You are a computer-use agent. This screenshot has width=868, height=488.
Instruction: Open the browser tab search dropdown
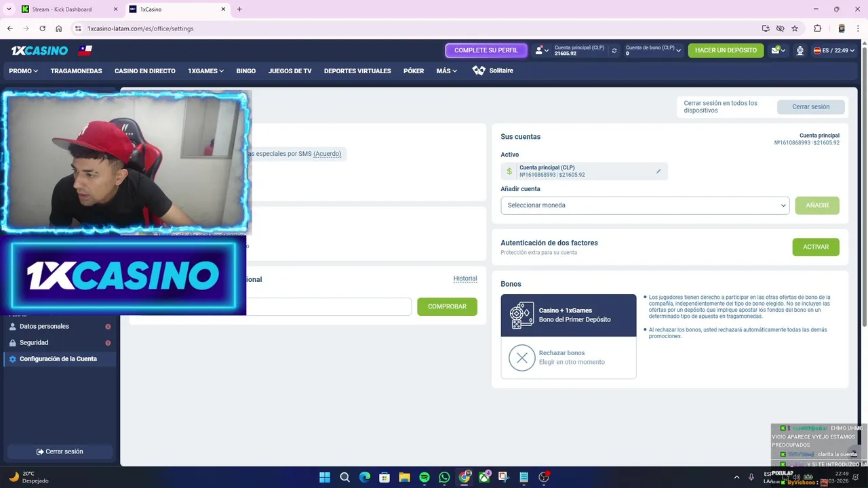(9, 9)
